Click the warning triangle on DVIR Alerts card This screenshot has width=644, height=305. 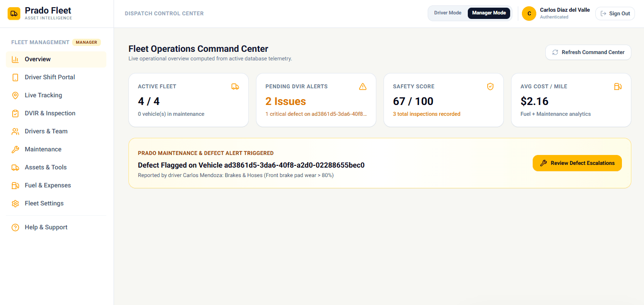pos(363,86)
